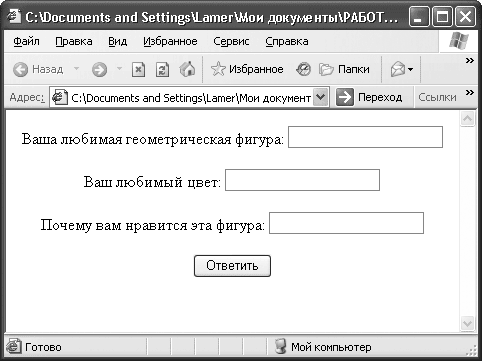Focus the favorite geometric figure field
This screenshot has height=361, width=482.
coord(365,137)
